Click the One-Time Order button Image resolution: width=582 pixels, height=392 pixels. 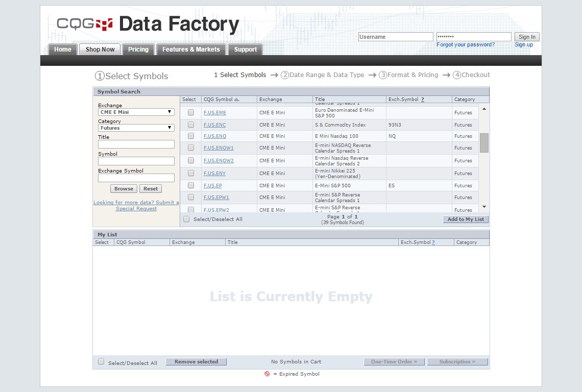coord(394,361)
